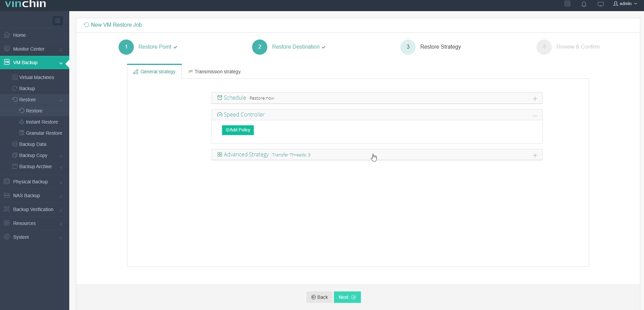
Task: Open the monitor screen icon in top bar
Action: (600, 4)
